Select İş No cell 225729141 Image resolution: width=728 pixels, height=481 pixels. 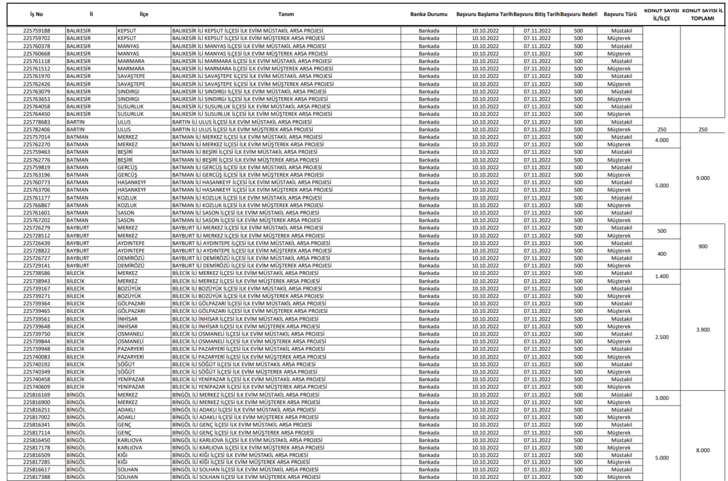point(36,266)
